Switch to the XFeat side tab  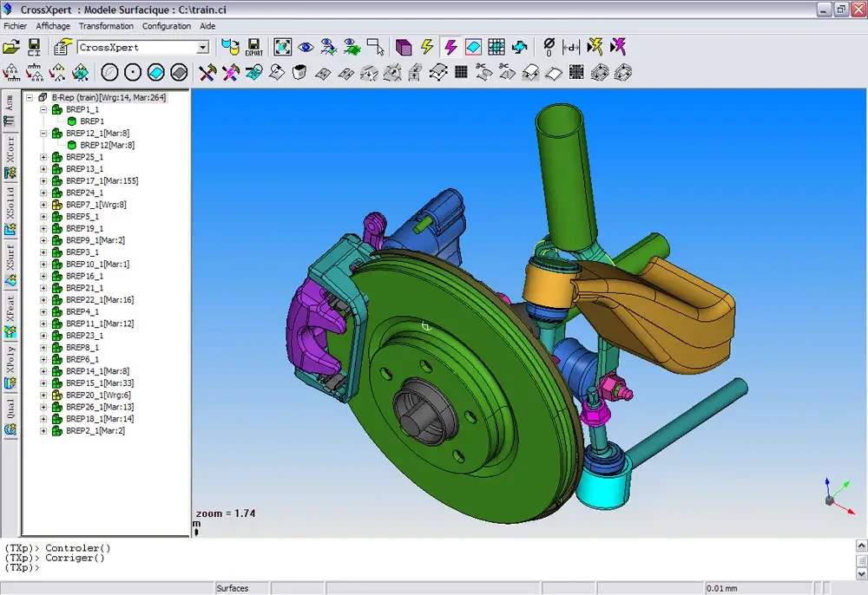[x=10, y=316]
